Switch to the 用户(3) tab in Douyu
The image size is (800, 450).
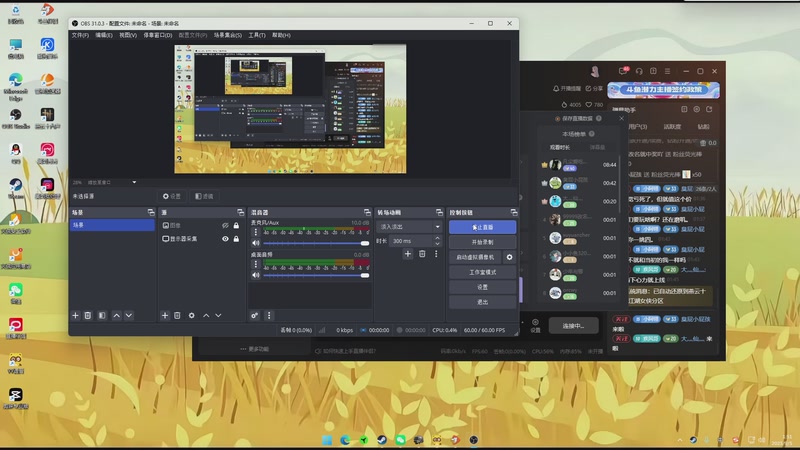tap(638, 127)
